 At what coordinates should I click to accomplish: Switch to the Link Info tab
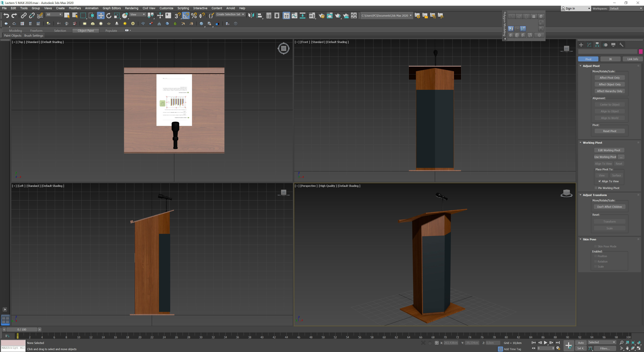pos(632,59)
